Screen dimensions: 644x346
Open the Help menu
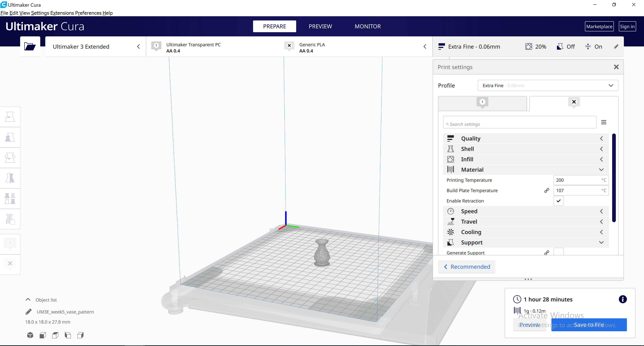[108, 13]
